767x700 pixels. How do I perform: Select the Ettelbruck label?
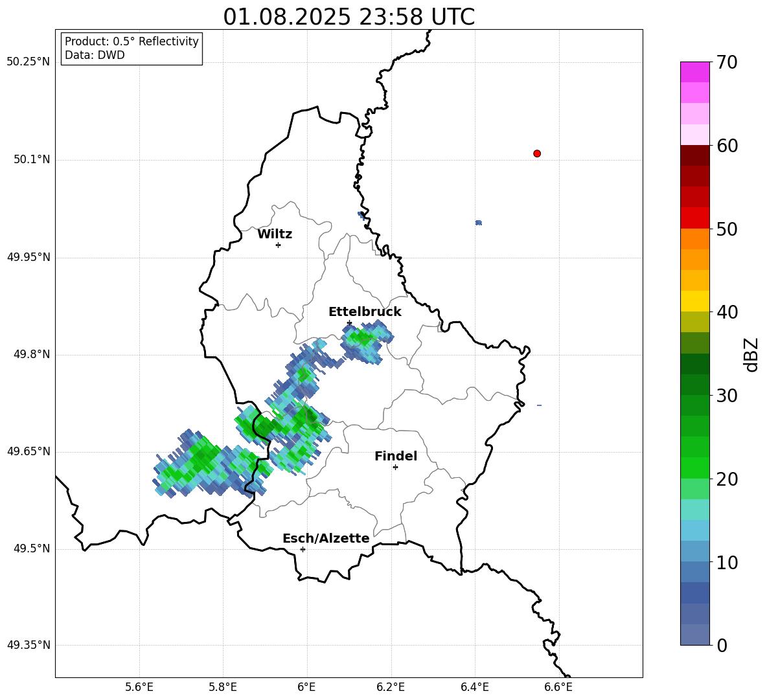pos(365,312)
